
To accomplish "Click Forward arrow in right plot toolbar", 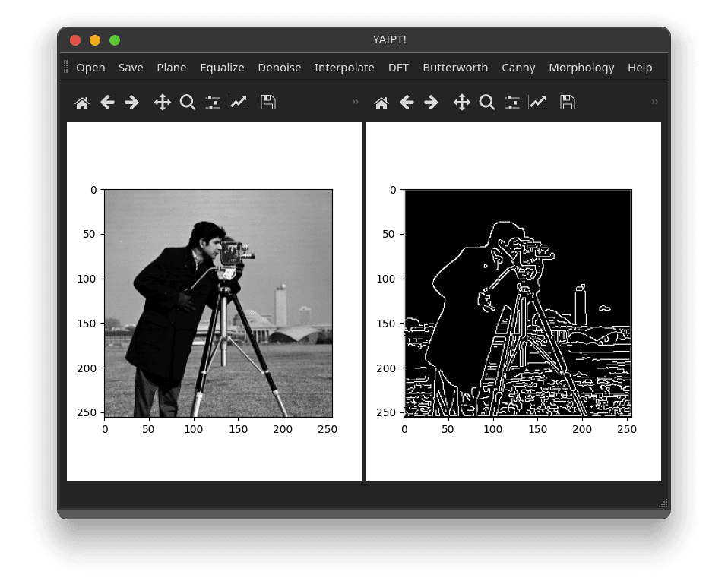I will pos(432,103).
